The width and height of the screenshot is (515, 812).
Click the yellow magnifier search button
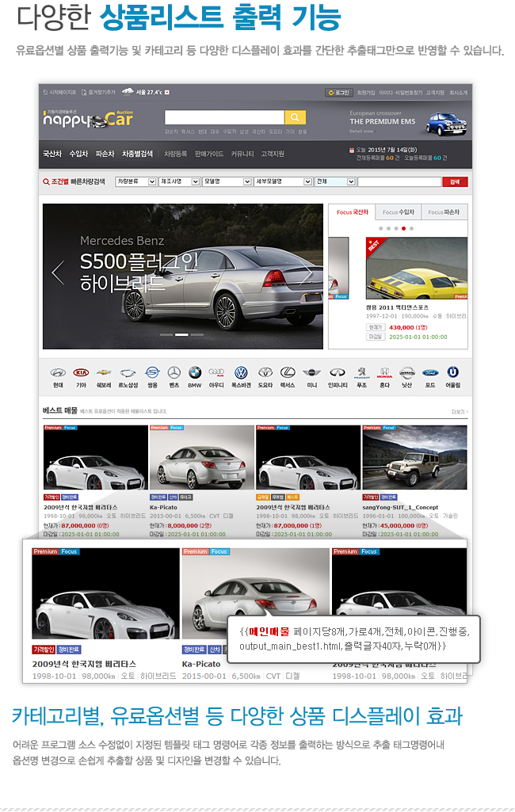click(295, 117)
